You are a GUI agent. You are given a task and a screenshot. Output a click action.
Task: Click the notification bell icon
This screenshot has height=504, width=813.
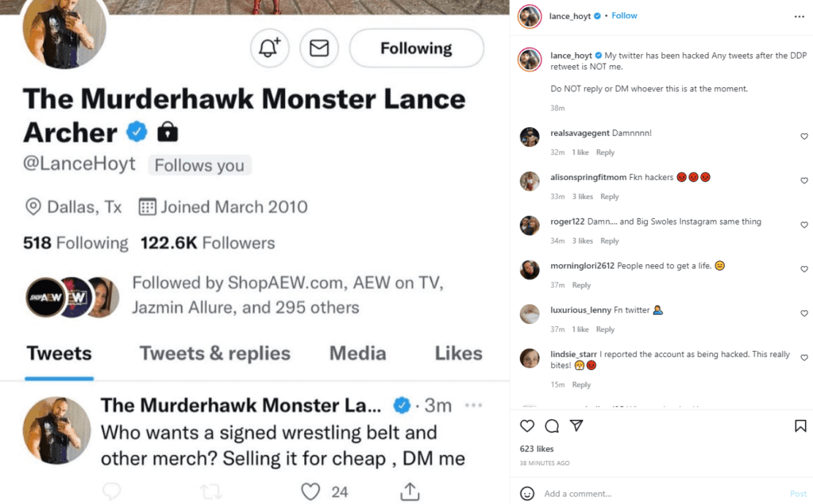[x=269, y=48]
